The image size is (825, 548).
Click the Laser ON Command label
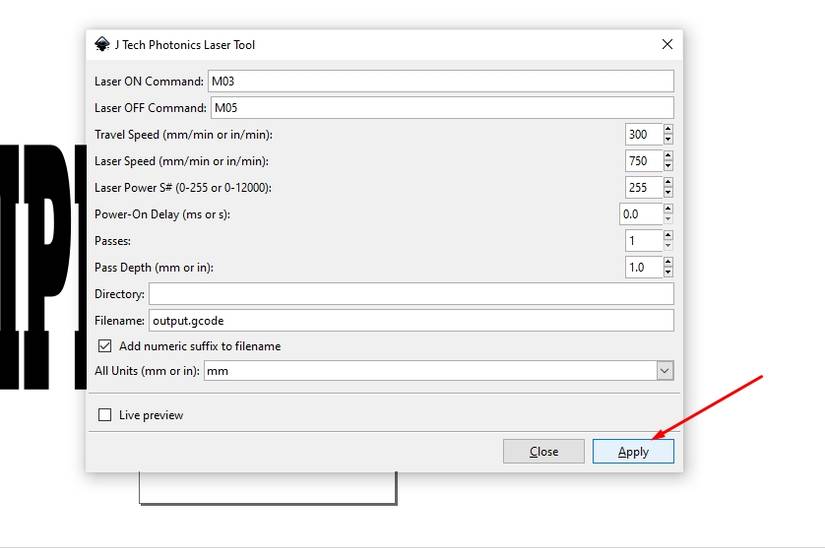coord(149,82)
